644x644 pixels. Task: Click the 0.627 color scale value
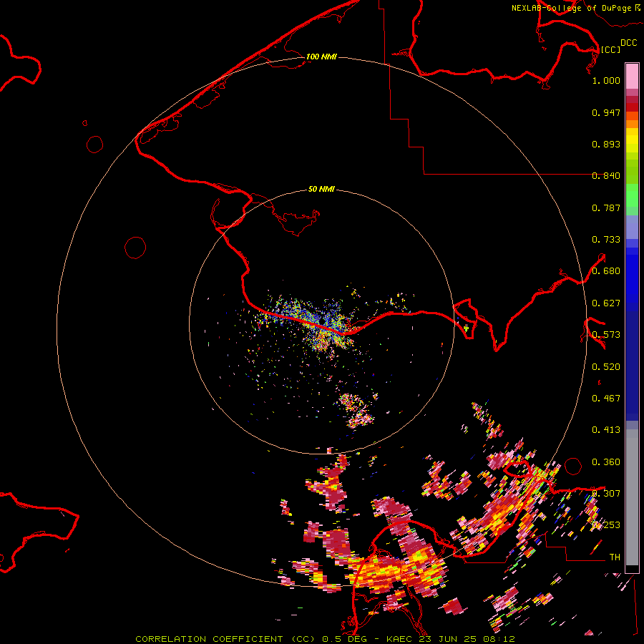pyautogui.click(x=606, y=303)
